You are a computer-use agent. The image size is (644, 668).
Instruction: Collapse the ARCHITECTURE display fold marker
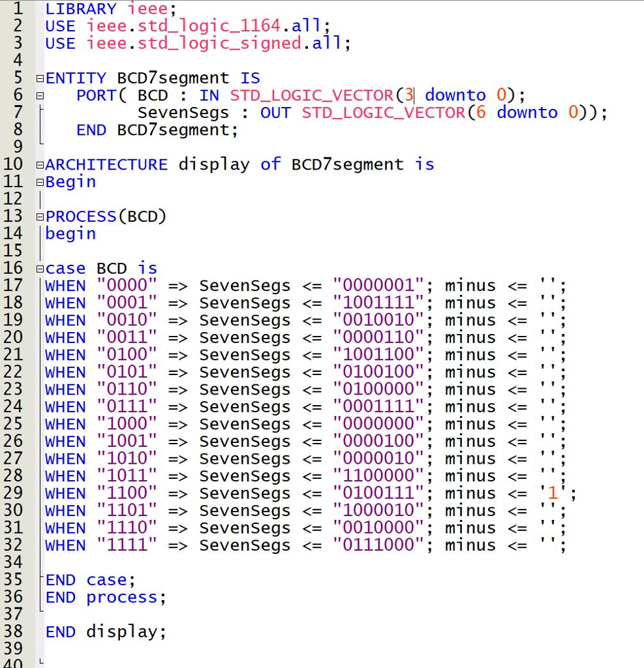pos(40,164)
